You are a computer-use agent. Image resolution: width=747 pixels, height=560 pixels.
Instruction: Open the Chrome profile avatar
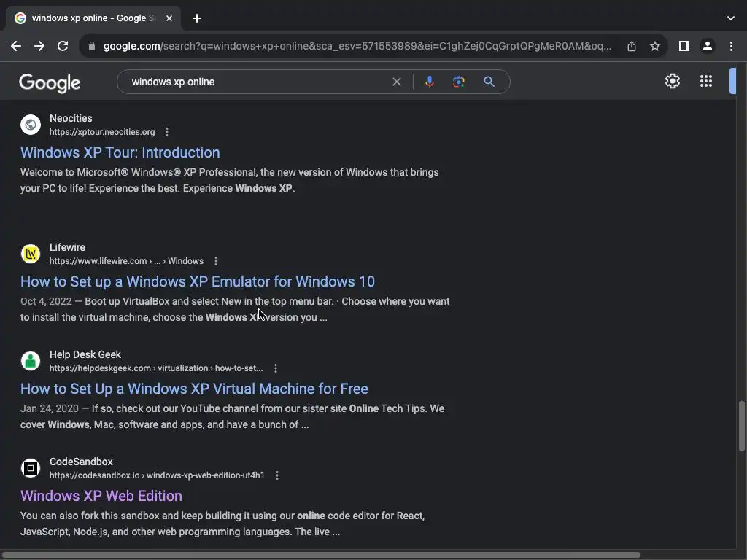(x=708, y=46)
